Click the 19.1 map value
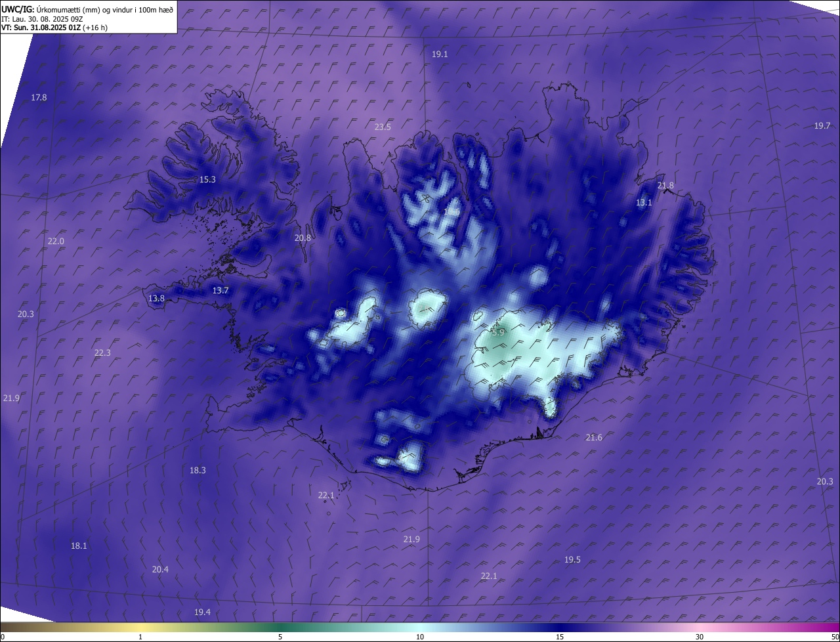The width and height of the screenshot is (840, 642). tap(440, 54)
